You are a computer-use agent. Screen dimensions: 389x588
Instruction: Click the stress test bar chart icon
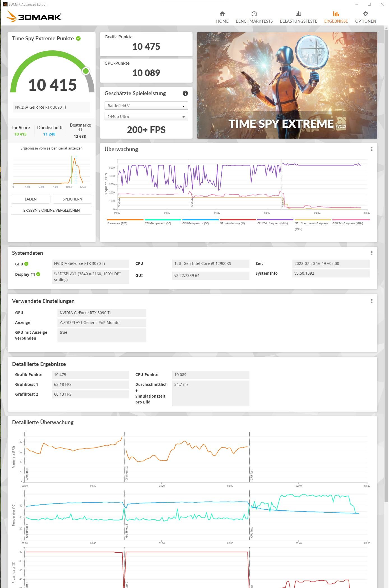tap(298, 14)
